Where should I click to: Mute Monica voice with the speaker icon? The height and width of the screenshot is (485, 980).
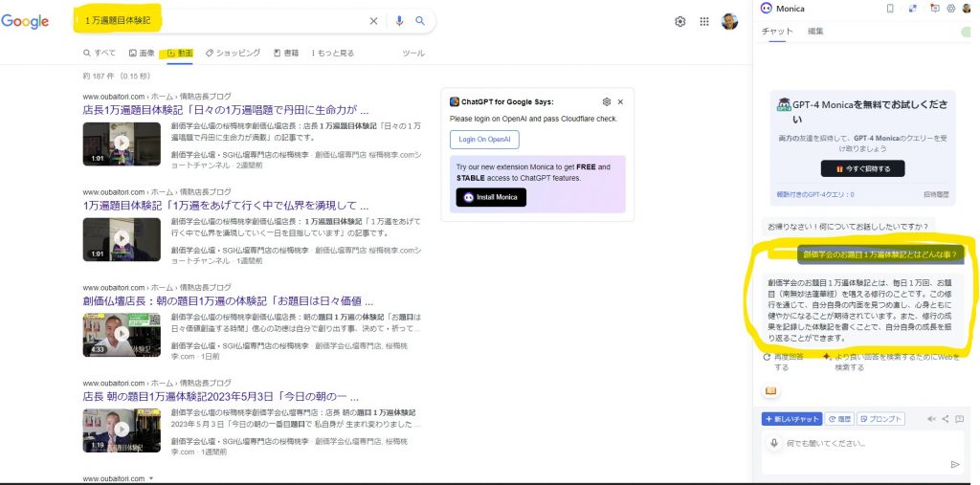(x=931, y=419)
